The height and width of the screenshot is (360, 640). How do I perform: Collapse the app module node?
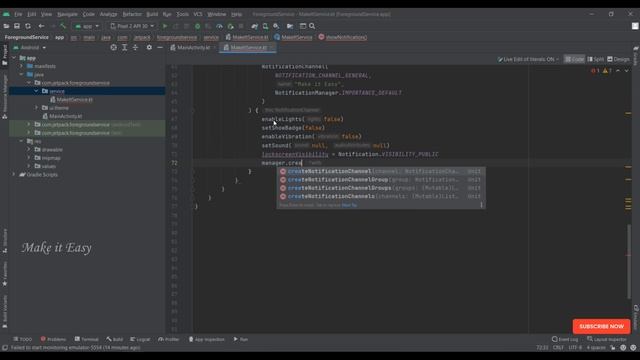point(14,58)
